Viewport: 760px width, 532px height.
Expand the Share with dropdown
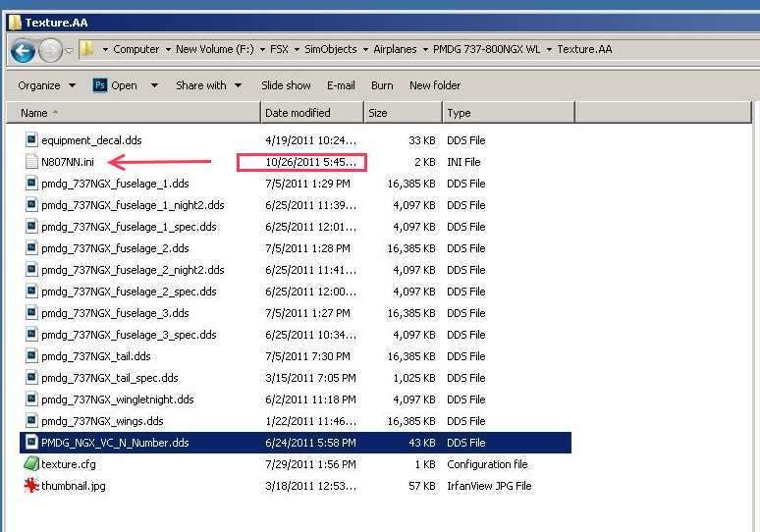(x=238, y=85)
